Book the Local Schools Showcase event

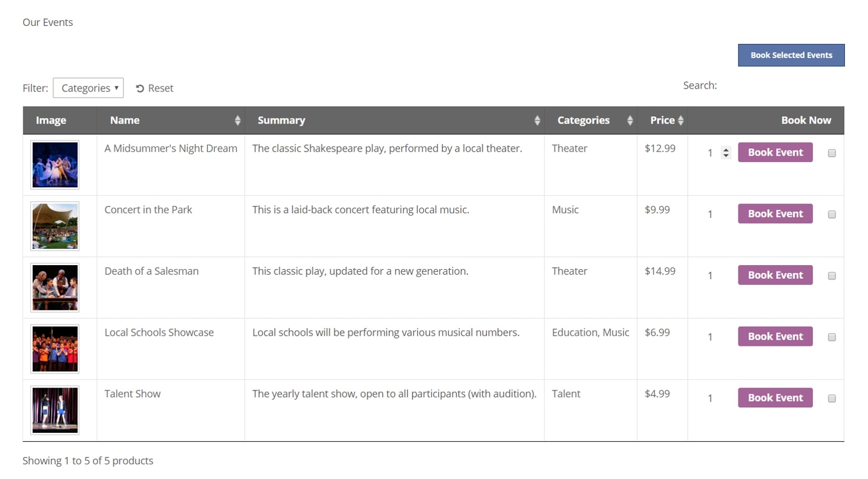[x=775, y=336]
